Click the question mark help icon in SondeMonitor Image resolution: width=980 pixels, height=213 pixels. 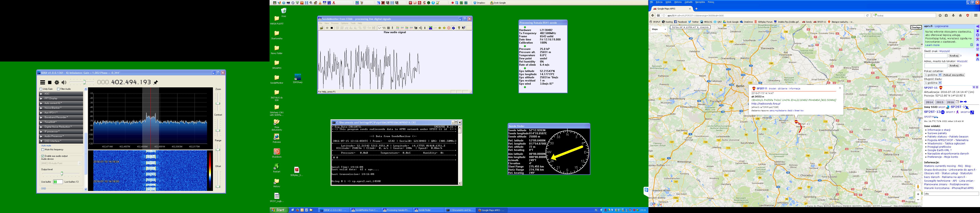(459, 28)
